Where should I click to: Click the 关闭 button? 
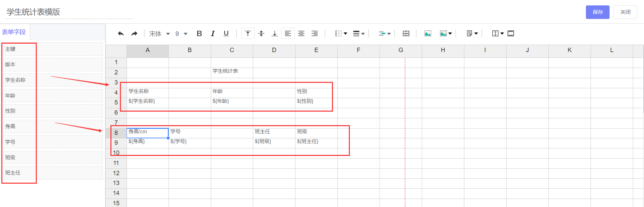pos(625,12)
